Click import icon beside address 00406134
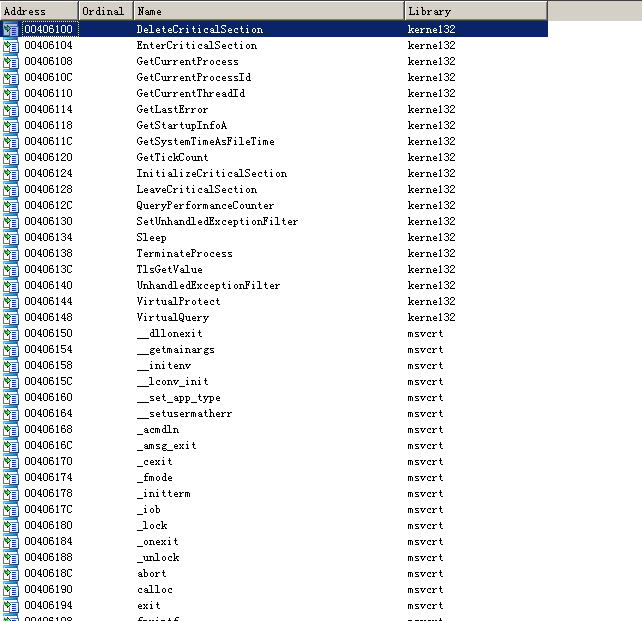Screen dimensions: 642x621 [x=11, y=237]
